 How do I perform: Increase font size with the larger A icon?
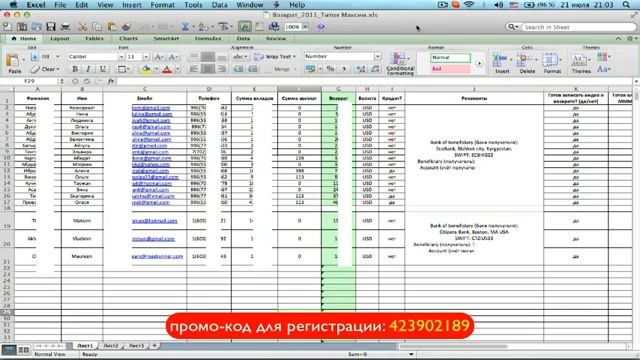[159, 57]
